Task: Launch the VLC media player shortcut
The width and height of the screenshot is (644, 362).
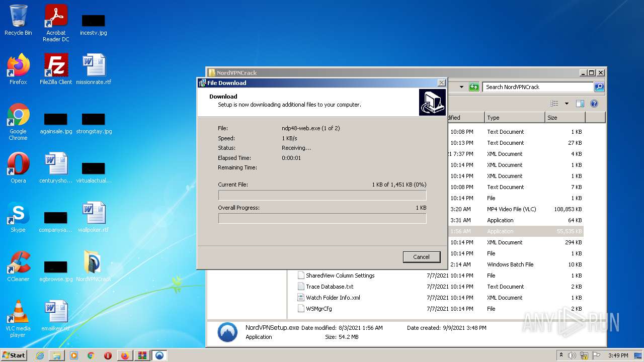Action: [18, 319]
